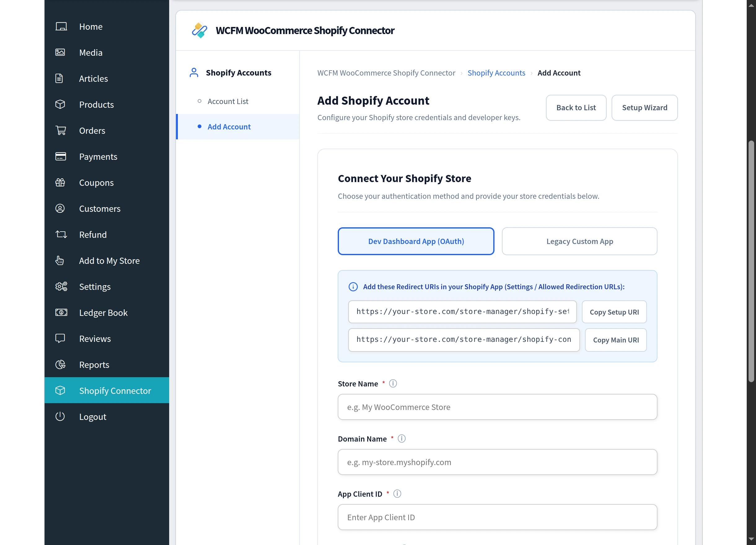Focus the App Client ID input field

pos(497,517)
